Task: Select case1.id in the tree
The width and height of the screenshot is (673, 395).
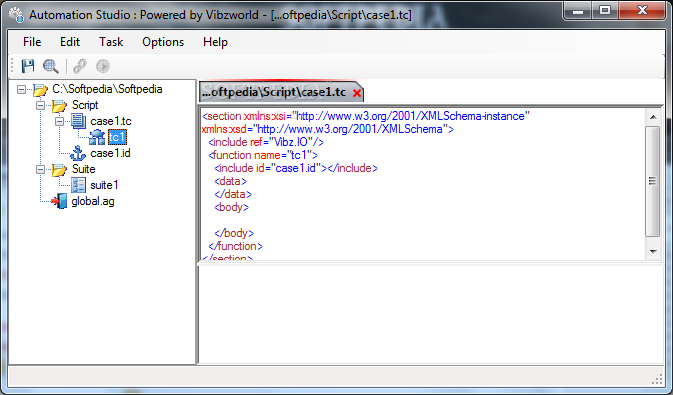Action: (110, 153)
